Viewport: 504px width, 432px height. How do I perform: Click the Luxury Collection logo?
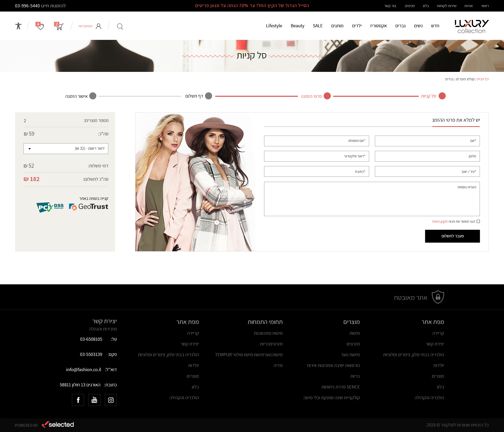pos(471,26)
